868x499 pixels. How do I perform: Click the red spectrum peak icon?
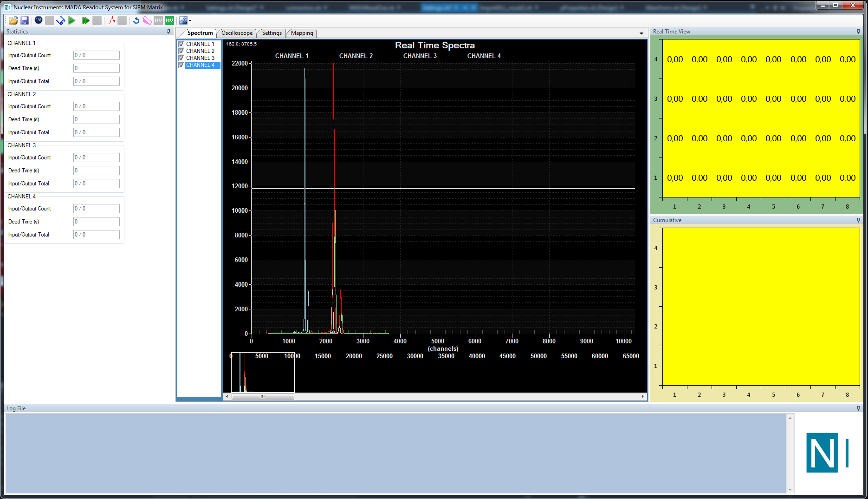(111, 20)
